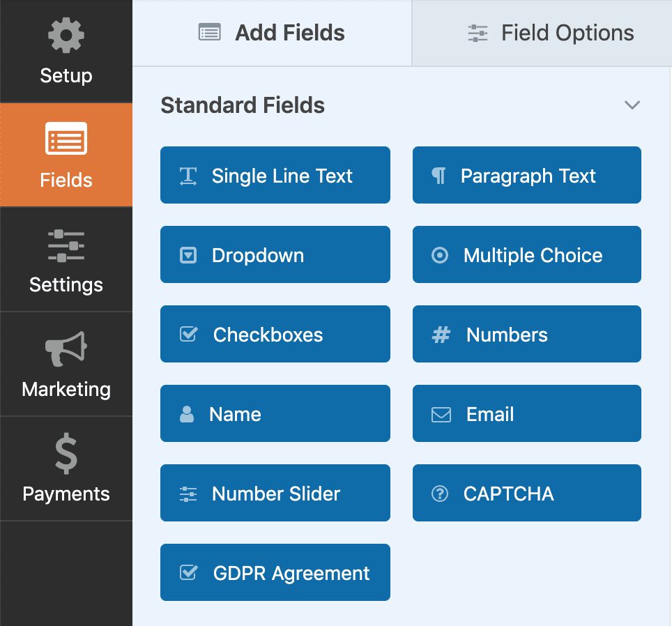Add a Checkboxes field
Screen dimensions: 672x626
[275, 334]
